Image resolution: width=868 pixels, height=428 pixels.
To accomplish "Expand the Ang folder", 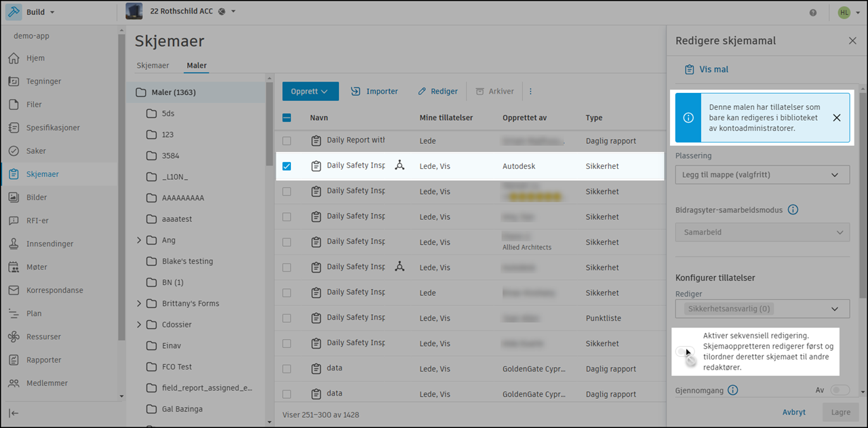I will point(139,240).
